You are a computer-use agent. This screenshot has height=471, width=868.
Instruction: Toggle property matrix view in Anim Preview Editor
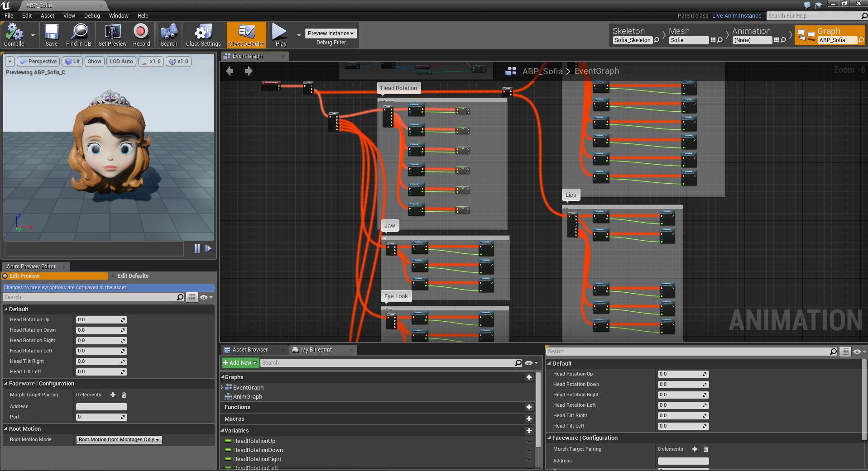[x=192, y=297]
